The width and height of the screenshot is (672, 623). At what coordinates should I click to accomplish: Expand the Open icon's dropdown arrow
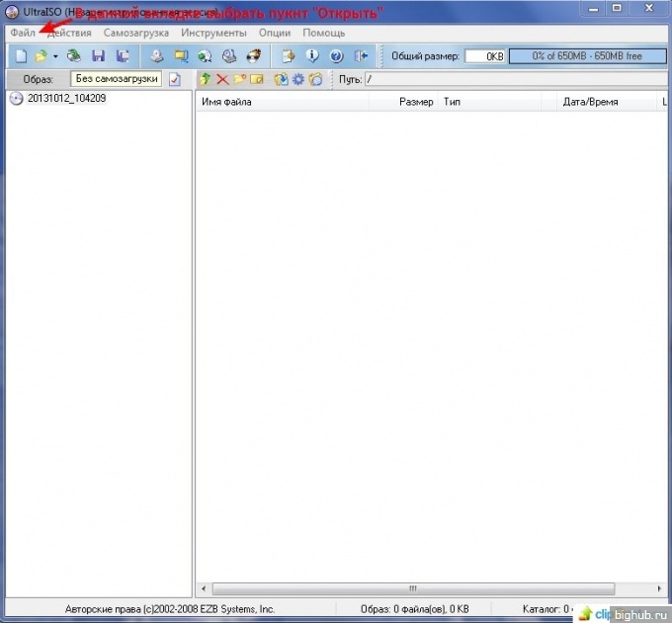click(x=55, y=56)
